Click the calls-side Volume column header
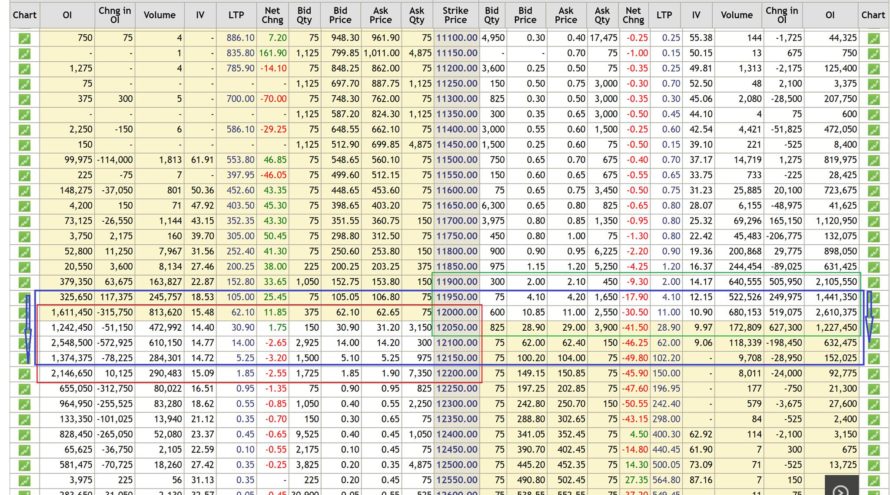The width and height of the screenshot is (890, 495). pyautogui.click(x=159, y=15)
